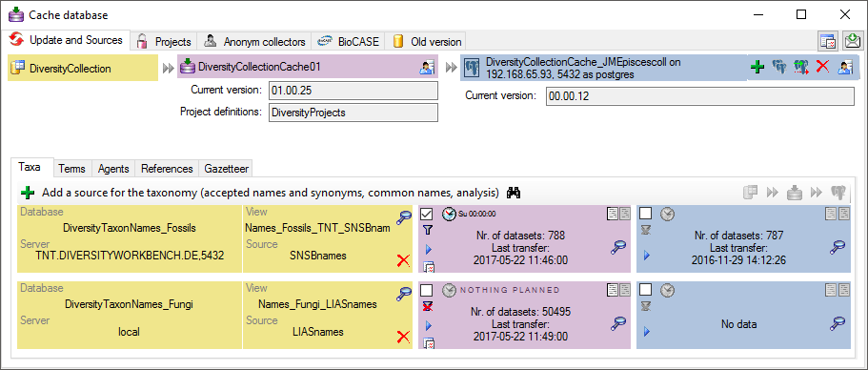Open the transfer log icon in the Fungi cache panel
868x370 pixels.
[429, 344]
